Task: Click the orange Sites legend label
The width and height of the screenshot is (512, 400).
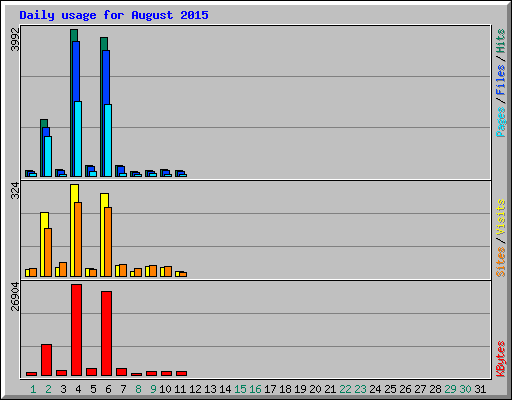Action: click(501, 262)
